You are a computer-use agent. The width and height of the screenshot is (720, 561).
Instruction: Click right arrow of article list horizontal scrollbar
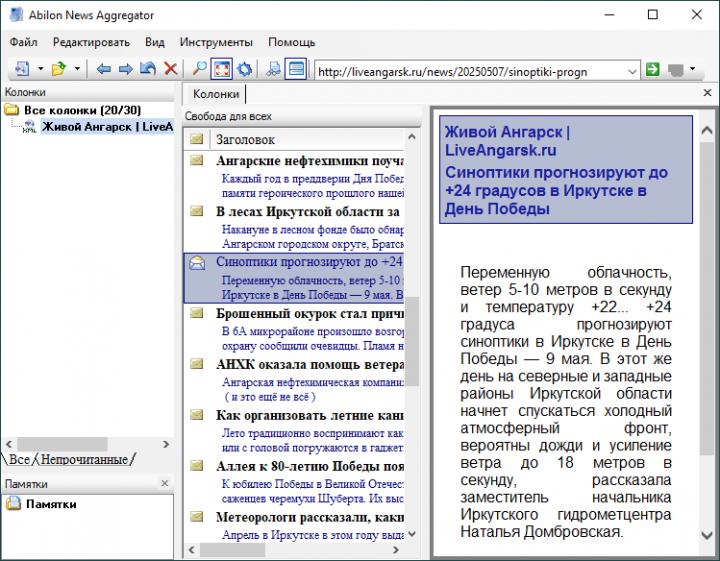396,550
